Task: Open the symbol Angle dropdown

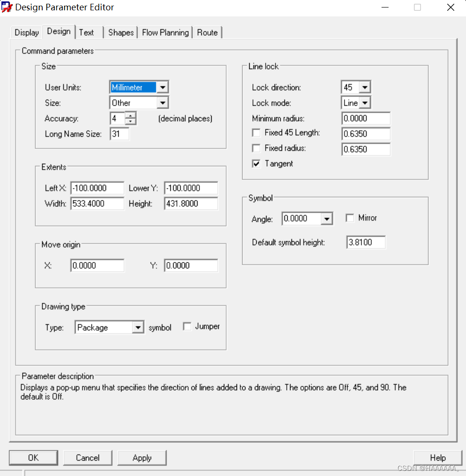Action: click(327, 219)
